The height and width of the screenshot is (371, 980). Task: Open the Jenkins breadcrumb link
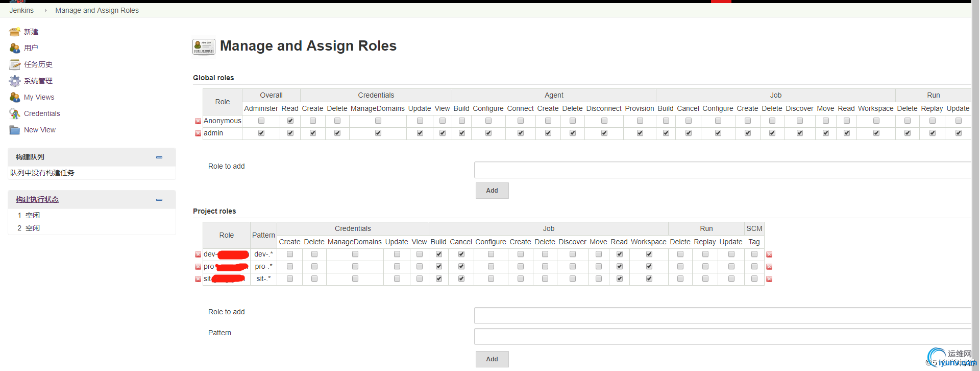pyautogui.click(x=21, y=10)
